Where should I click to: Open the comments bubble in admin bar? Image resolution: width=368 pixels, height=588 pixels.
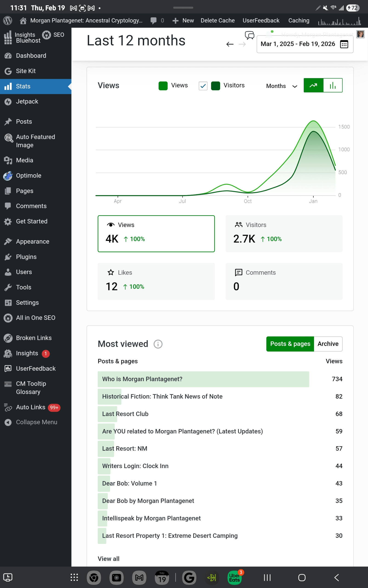(154, 21)
